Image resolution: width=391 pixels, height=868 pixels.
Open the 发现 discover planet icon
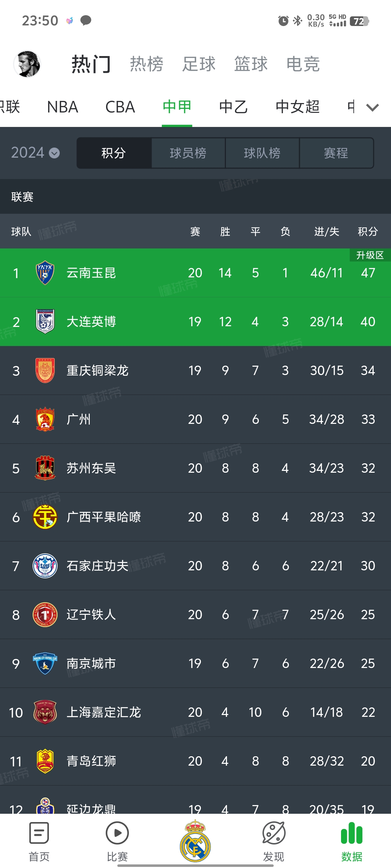pos(274,833)
